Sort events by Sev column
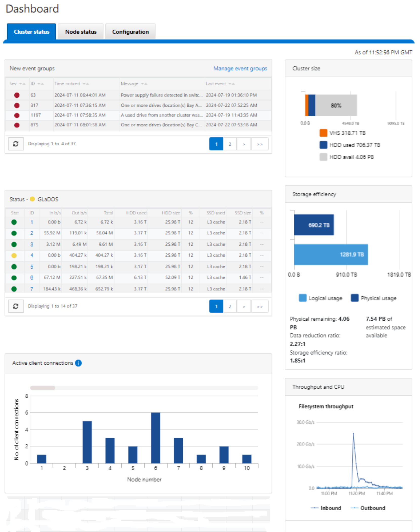Viewport: 420px width, 532px height. coord(17,84)
